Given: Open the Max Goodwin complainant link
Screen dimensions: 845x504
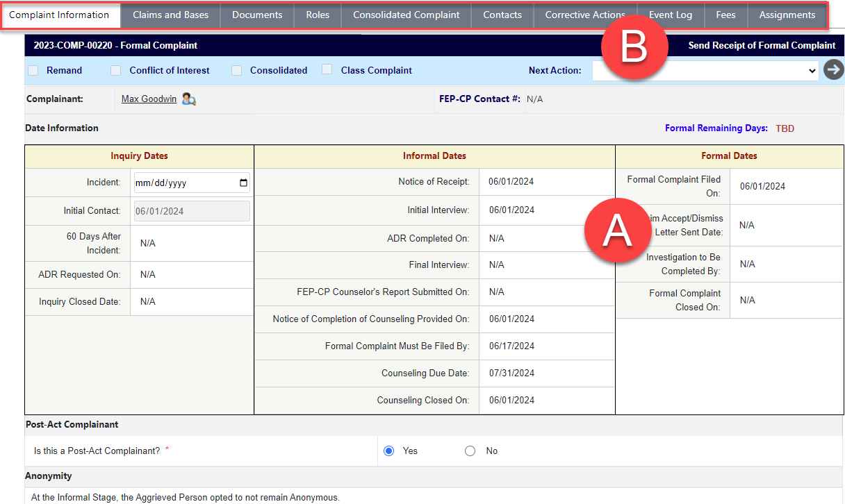Looking at the screenshot, I should coord(149,99).
